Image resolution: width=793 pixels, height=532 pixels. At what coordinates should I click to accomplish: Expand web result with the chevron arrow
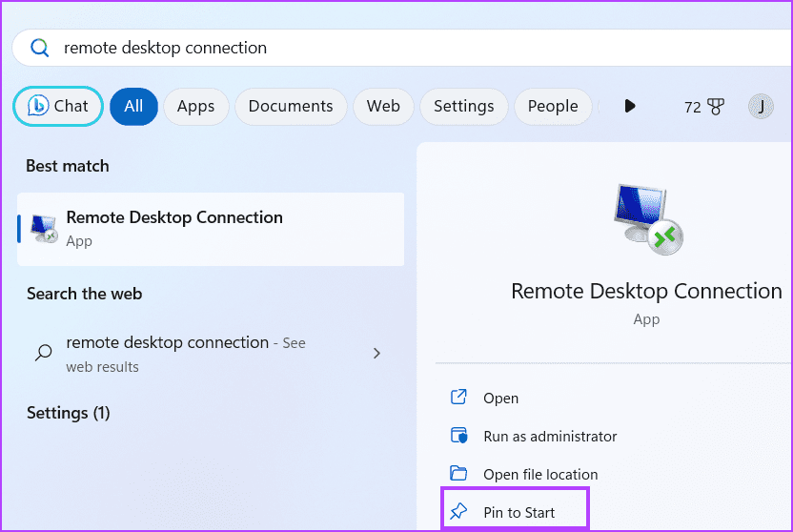click(376, 354)
